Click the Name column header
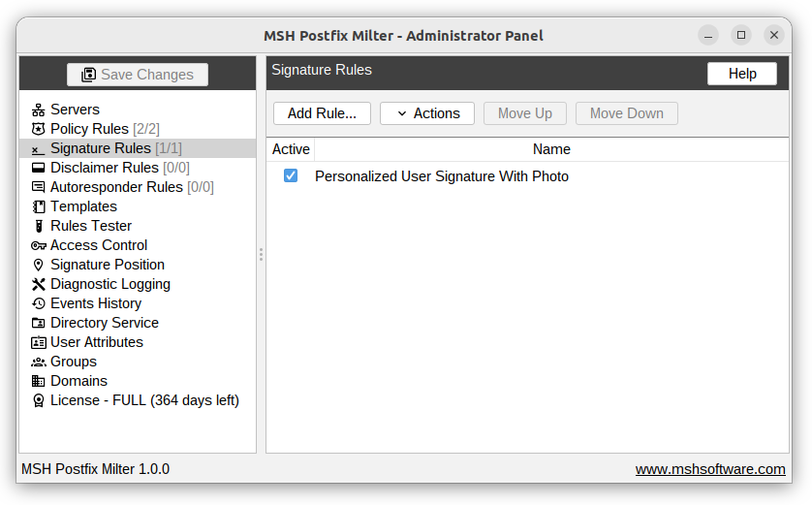812x505 pixels. [x=551, y=149]
